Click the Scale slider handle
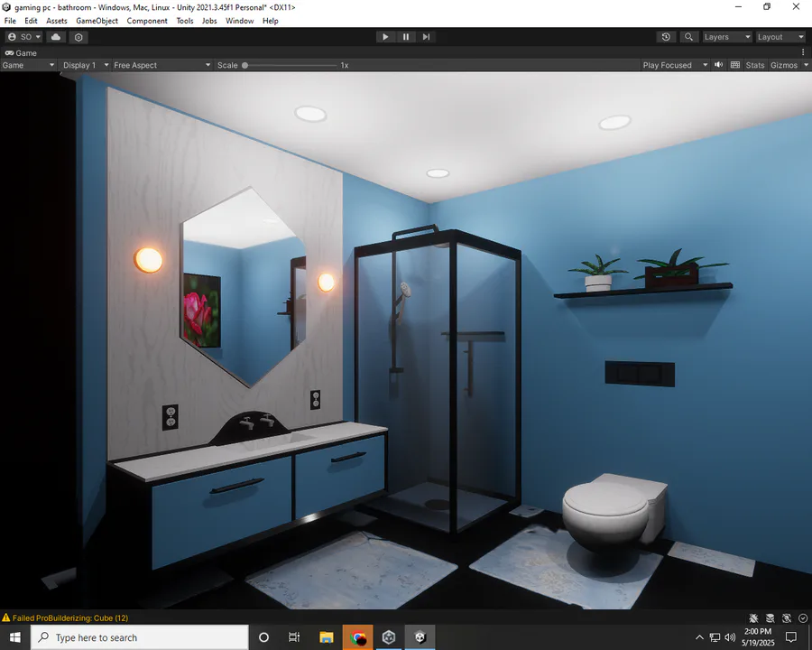This screenshot has height=650, width=812. [x=245, y=65]
